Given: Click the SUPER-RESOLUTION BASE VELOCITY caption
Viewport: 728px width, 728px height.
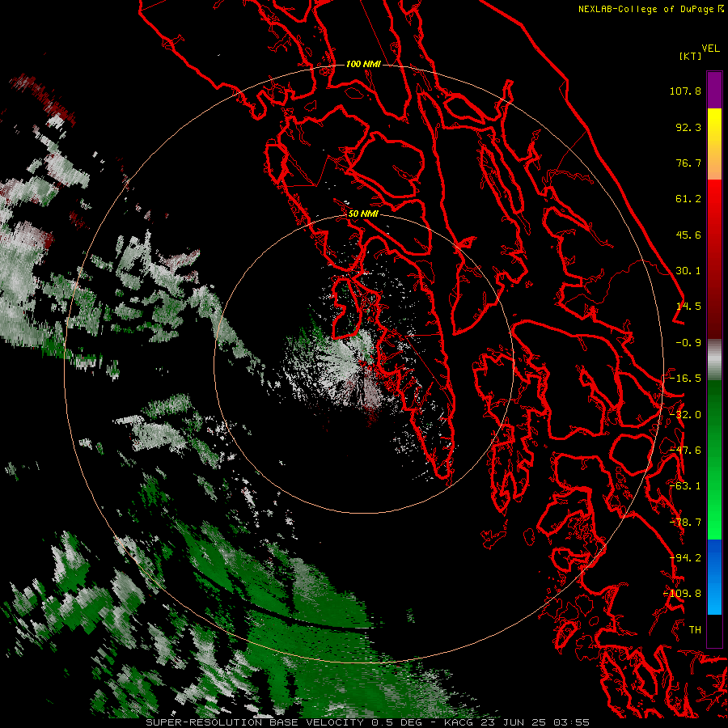Looking at the screenshot, I should [367, 722].
